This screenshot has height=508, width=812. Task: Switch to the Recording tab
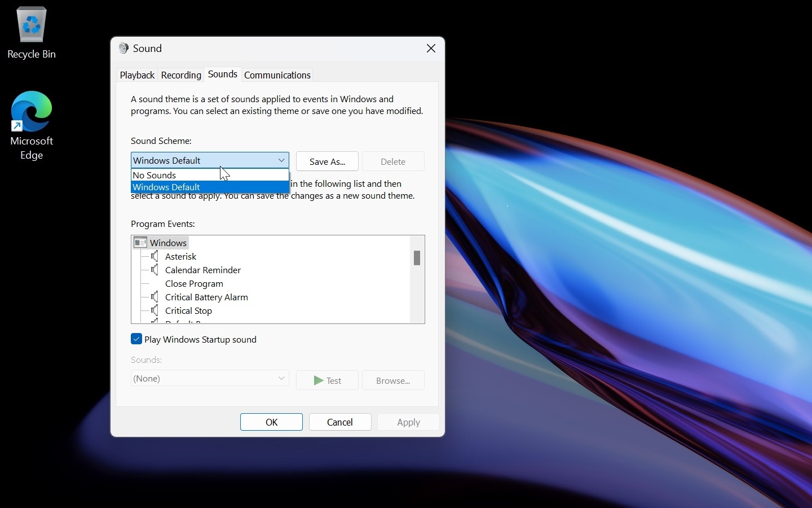(181, 75)
